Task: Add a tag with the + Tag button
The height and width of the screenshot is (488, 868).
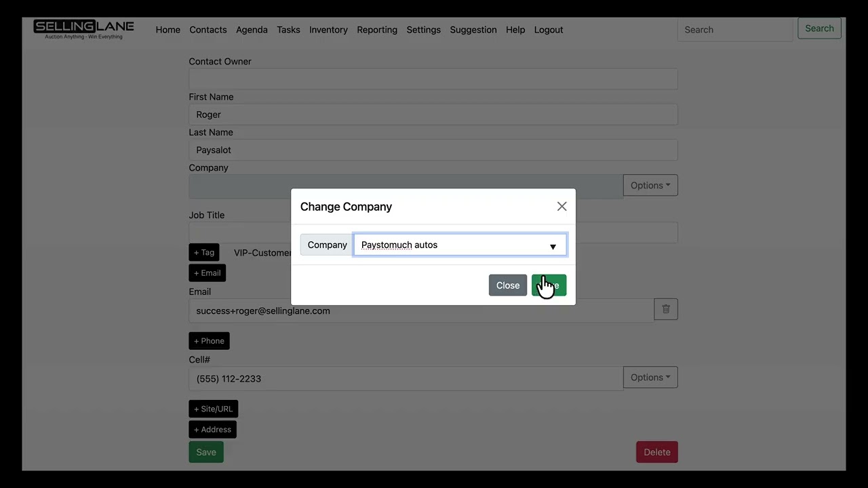Action: (204, 252)
